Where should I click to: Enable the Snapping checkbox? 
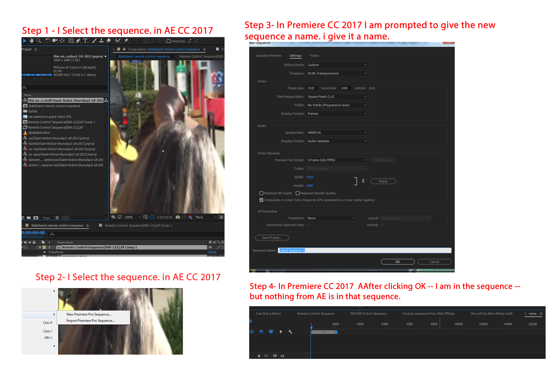click(168, 41)
